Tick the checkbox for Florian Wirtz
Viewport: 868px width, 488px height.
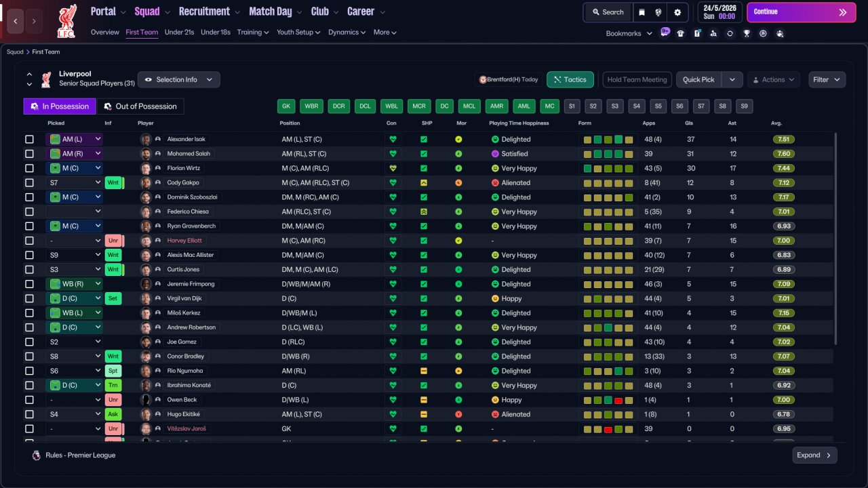29,168
